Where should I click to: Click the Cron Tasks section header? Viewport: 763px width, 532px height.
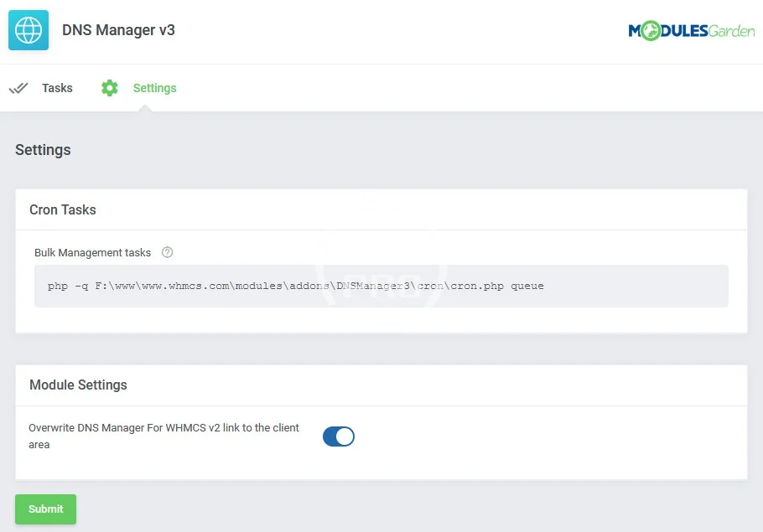pyautogui.click(x=63, y=209)
